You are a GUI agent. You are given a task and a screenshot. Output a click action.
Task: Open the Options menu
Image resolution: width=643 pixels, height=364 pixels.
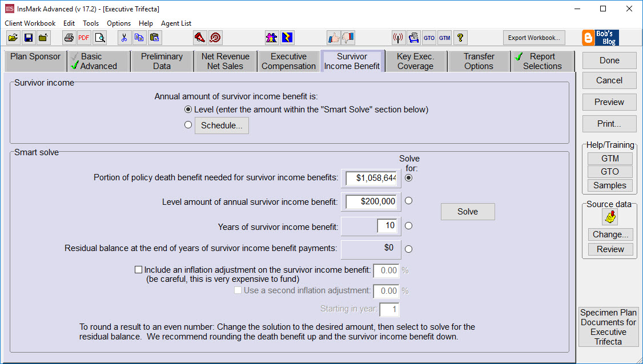coord(118,23)
